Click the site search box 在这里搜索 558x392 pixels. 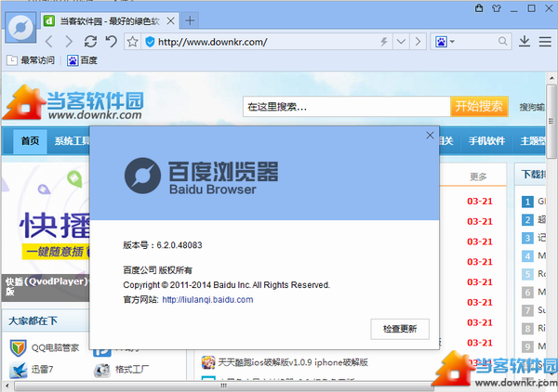pyautogui.click(x=346, y=107)
